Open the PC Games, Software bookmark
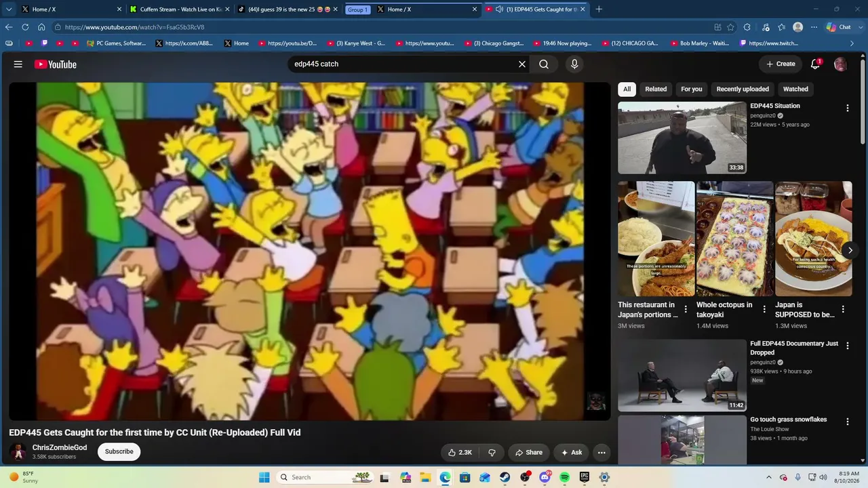The width and height of the screenshot is (868, 488). [x=116, y=43]
